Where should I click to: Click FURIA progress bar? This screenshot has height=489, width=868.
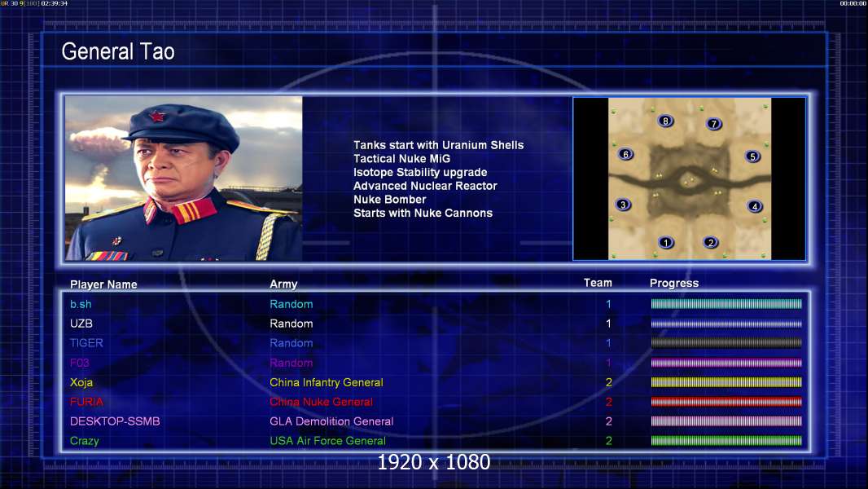pos(726,402)
